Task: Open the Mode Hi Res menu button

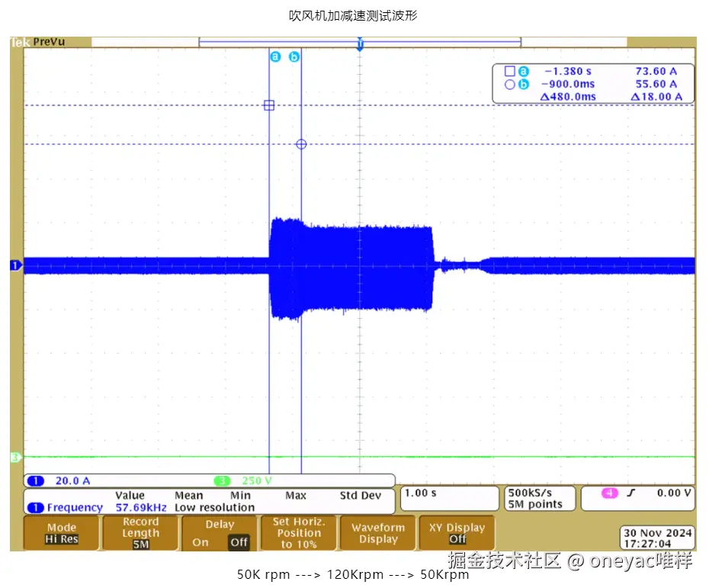Action: pos(62,533)
